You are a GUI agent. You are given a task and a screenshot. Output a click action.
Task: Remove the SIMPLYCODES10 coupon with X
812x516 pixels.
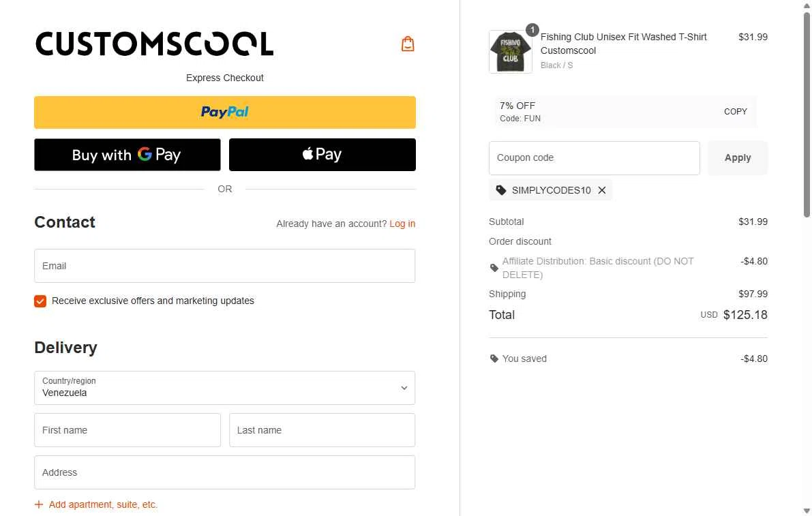602,190
